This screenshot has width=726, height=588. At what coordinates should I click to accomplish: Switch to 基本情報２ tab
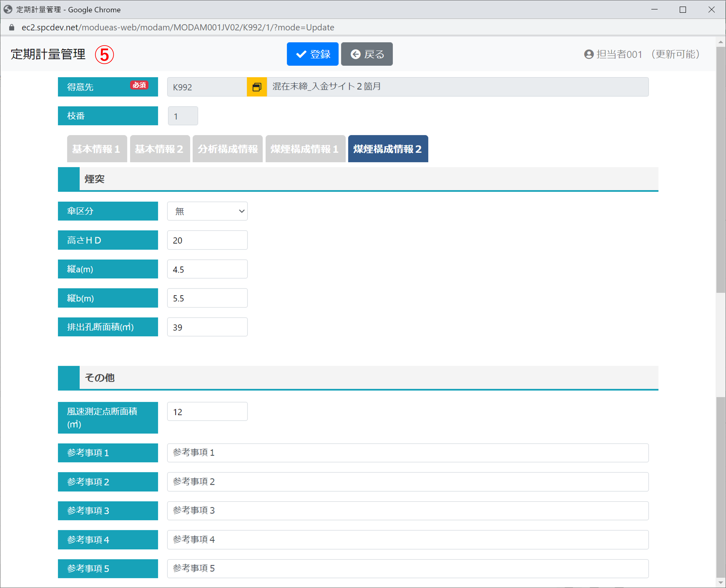point(160,149)
